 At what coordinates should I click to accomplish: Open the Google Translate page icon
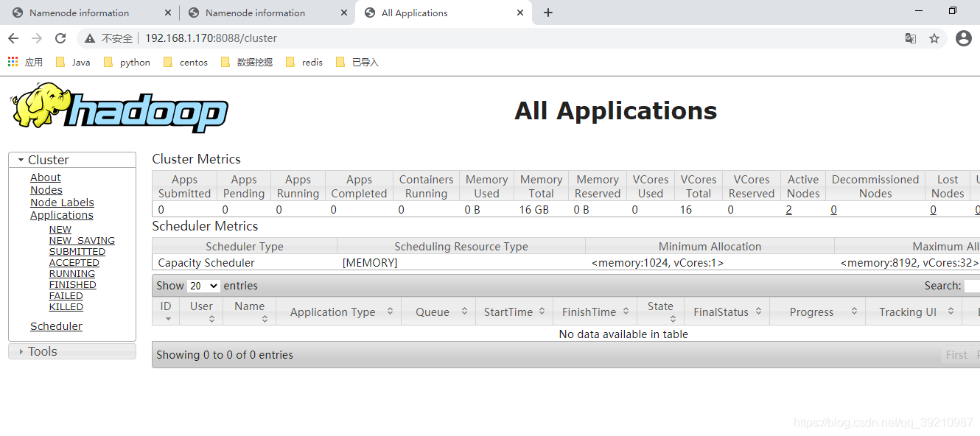[911, 38]
